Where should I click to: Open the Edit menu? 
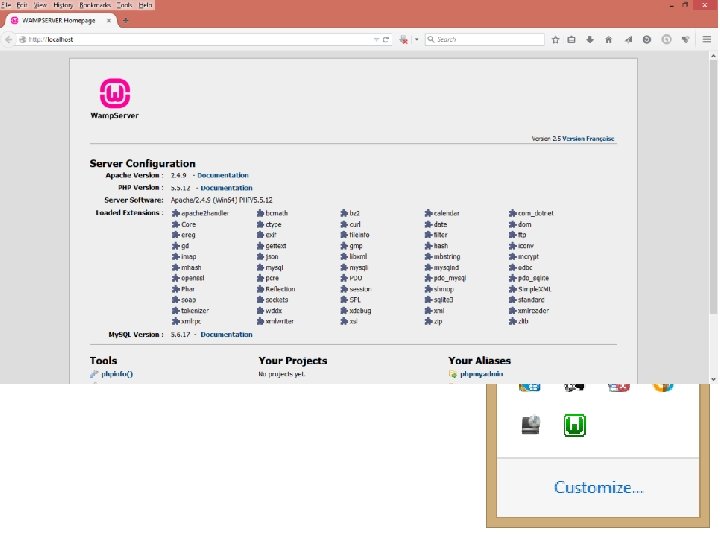(x=22, y=5)
